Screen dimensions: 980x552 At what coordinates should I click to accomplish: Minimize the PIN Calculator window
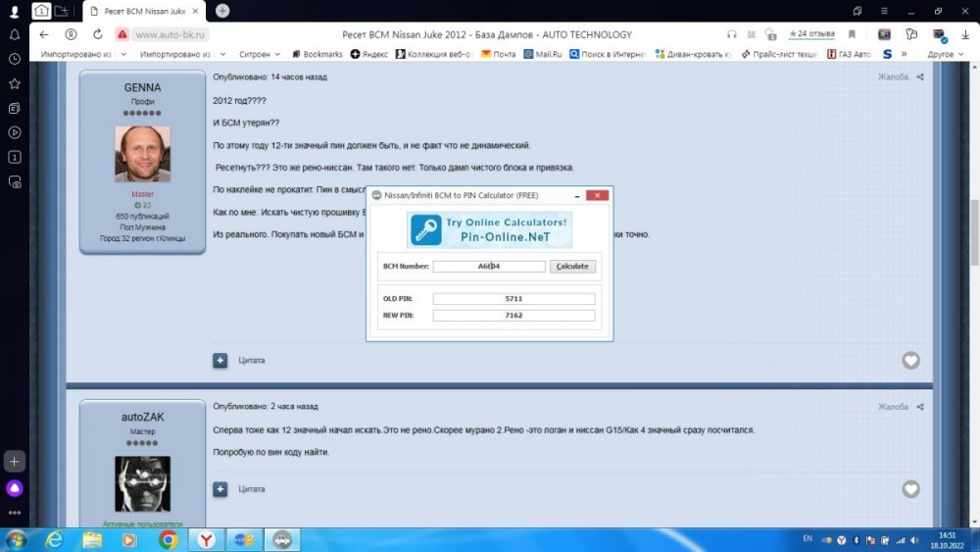coord(576,196)
